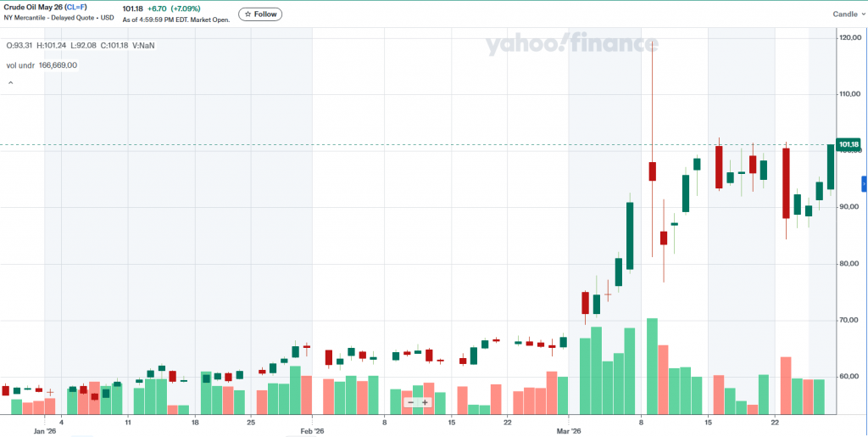
Task: Select the tallest green volume bar
Action: (x=652, y=366)
